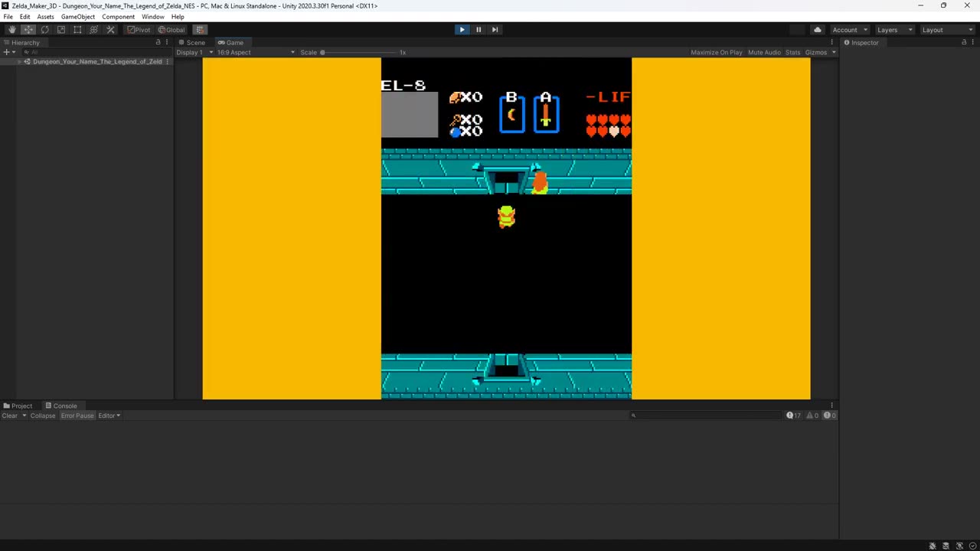Screen dimensions: 980x551
Task: Toggle the Stats overlay
Action: click(x=792, y=52)
